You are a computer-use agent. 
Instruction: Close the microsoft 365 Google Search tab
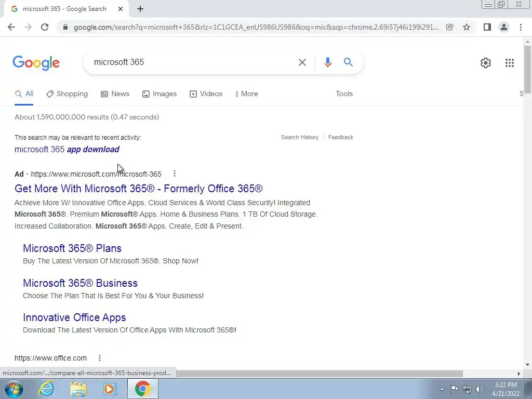(121, 9)
